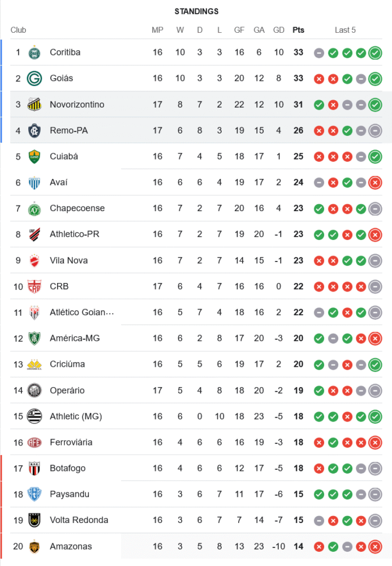Select the Atlético Goianiense team name
This screenshot has width=392, height=566.
coord(82,312)
